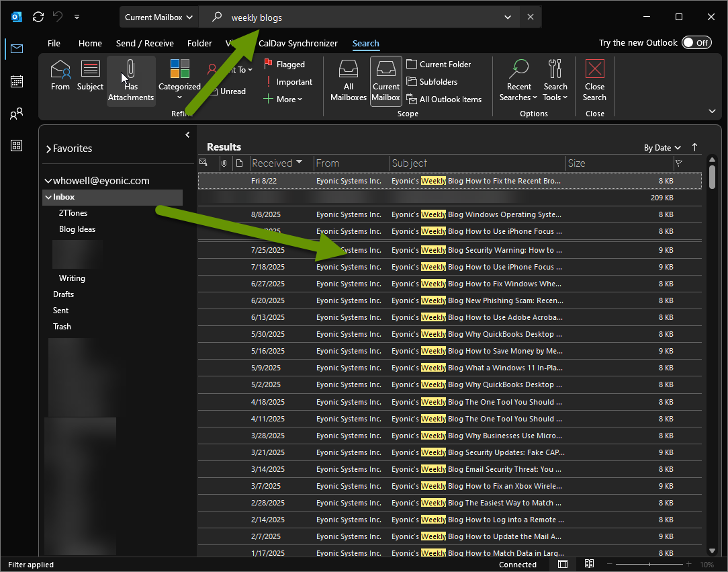Open the Blog Ideas folder

pos(77,229)
